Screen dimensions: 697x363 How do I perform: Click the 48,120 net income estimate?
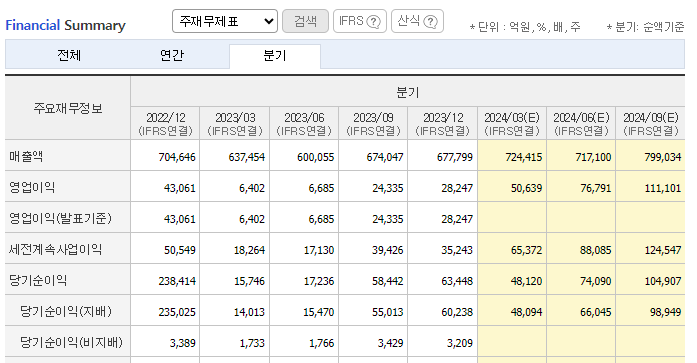pyautogui.click(x=526, y=281)
